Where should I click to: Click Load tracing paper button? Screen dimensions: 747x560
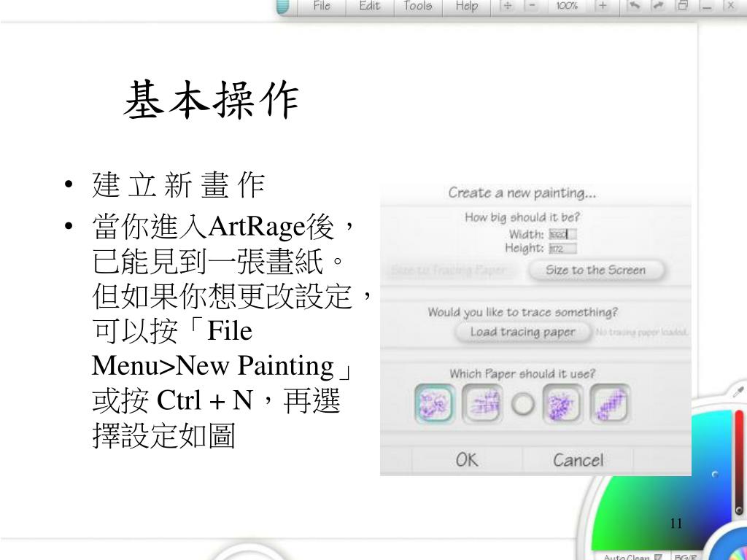click(x=523, y=332)
